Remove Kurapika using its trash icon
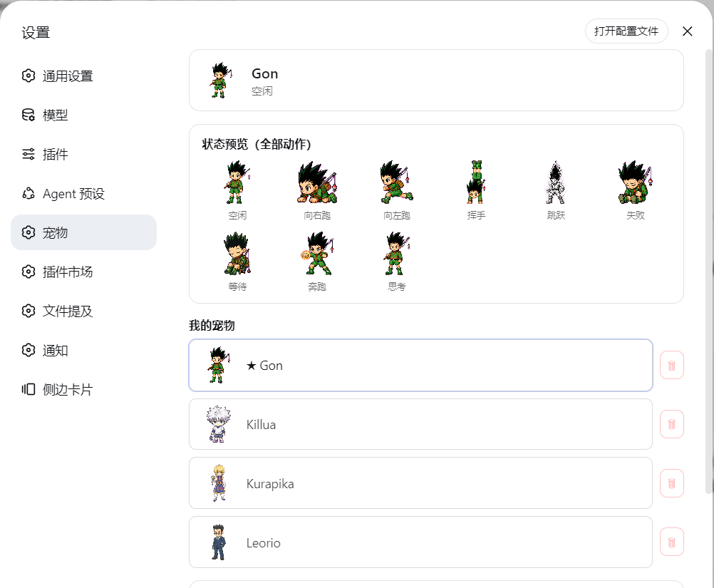714x588 pixels. 672,483
